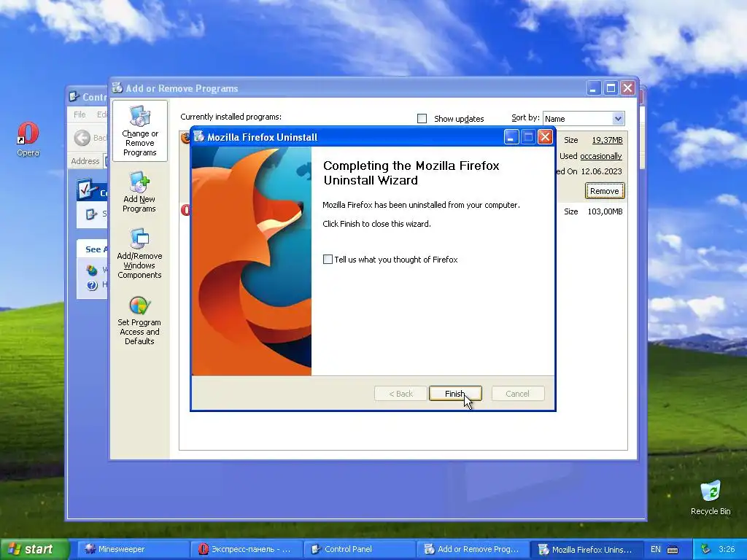Close the Mozilla Firefox Uninstall window
This screenshot has width=747, height=560.
tap(545, 137)
